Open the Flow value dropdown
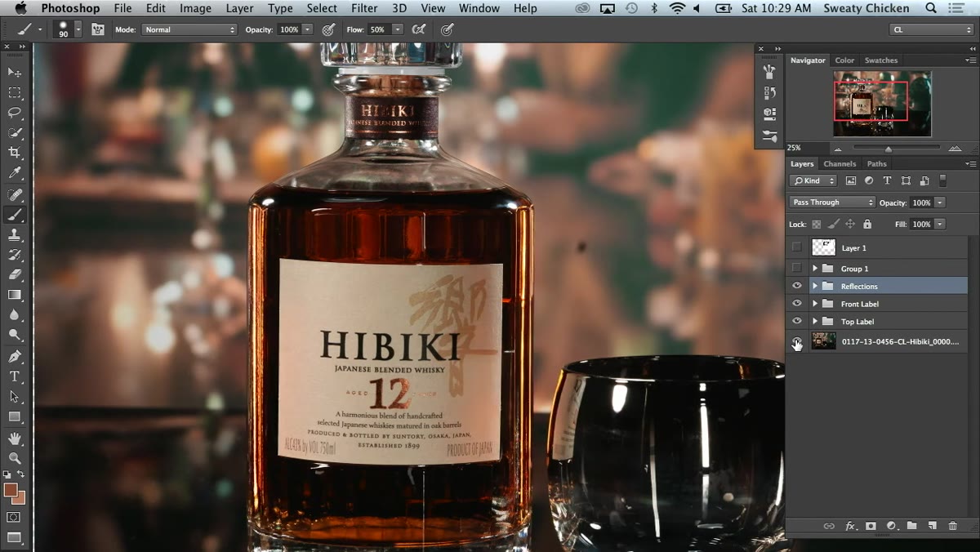This screenshot has width=980, height=552. pyautogui.click(x=398, y=29)
